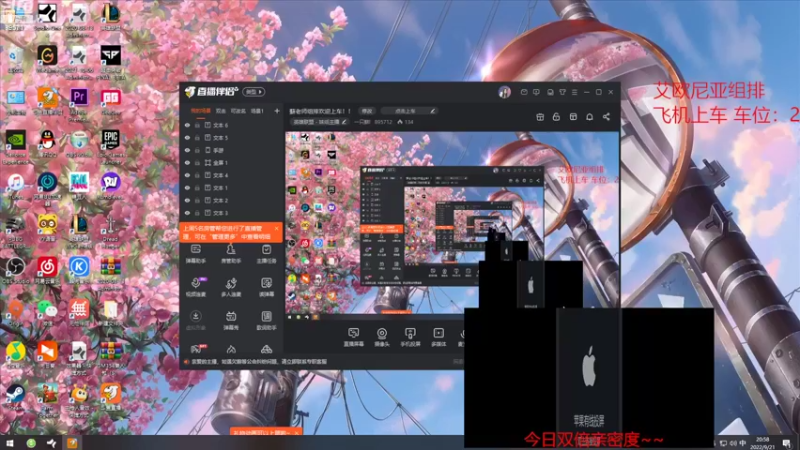Add a 摄像头 camera source
This screenshot has height=450, width=800.
click(x=382, y=337)
